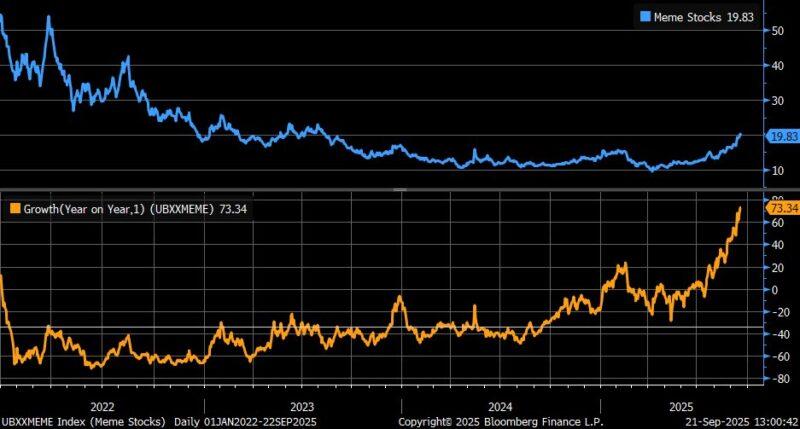Image resolution: width=800 pixels, height=429 pixels.
Task: Click the 2023 label on time axis
Action: click(x=301, y=405)
